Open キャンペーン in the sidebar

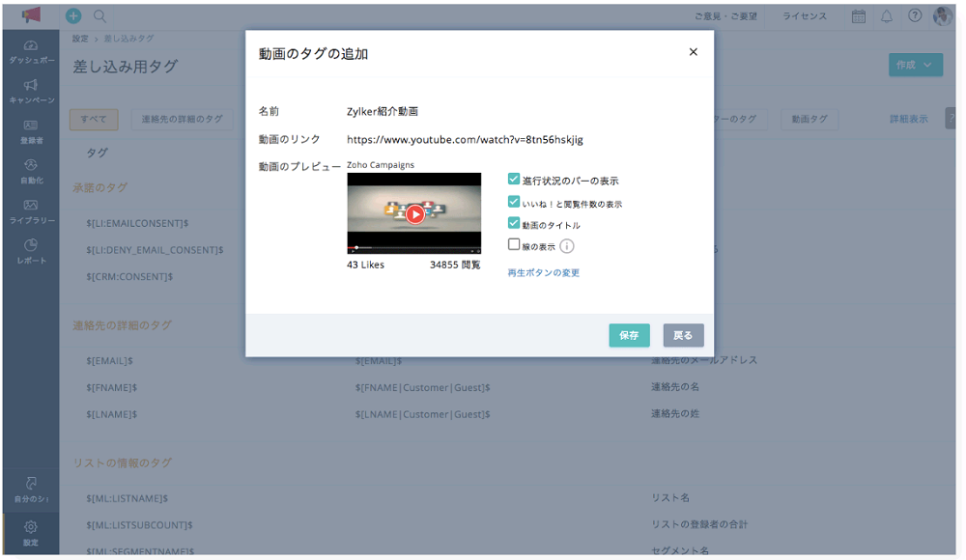[x=31, y=92]
